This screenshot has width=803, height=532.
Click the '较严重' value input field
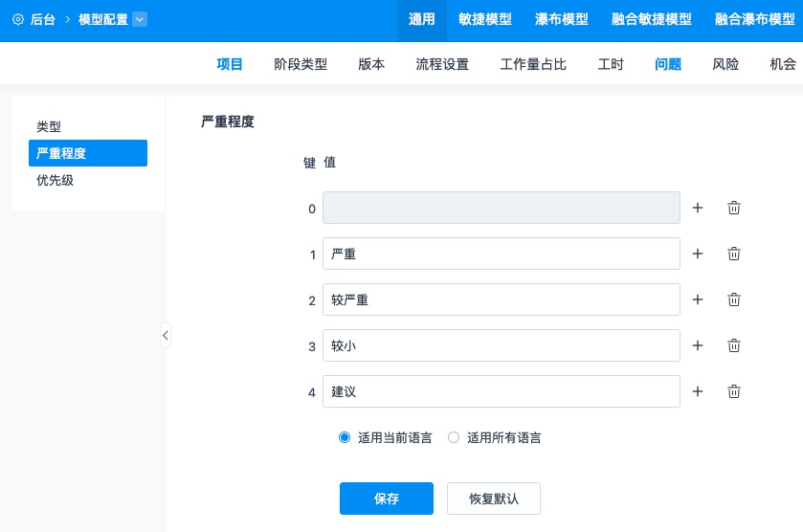(x=502, y=299)
